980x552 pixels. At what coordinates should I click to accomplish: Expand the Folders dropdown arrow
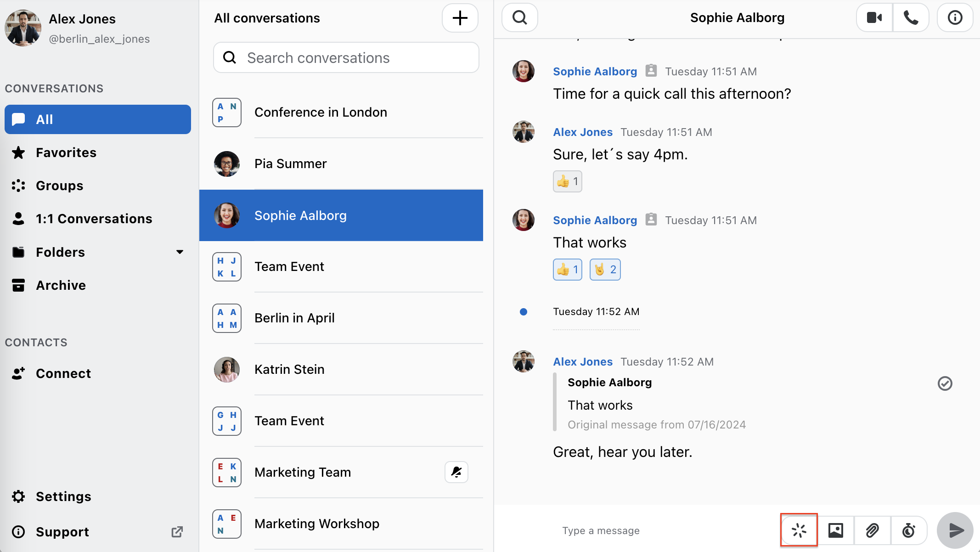pos(180,252)
